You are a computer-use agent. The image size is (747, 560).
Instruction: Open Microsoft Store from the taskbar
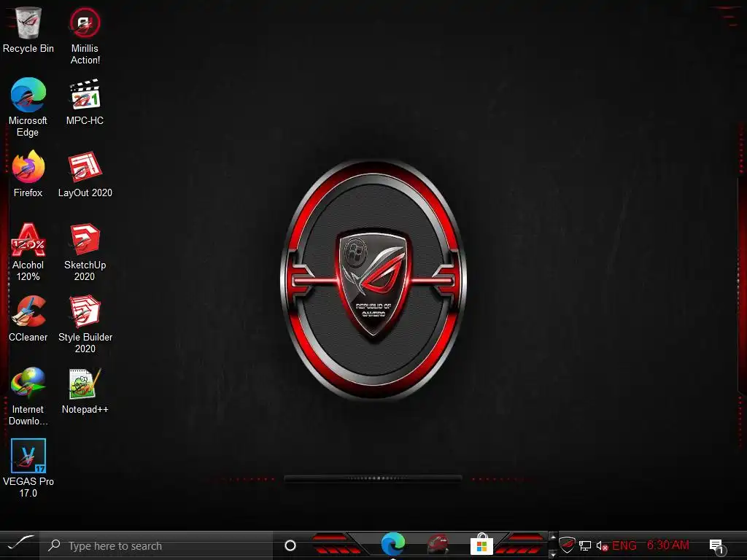click(x=481, y=544)
